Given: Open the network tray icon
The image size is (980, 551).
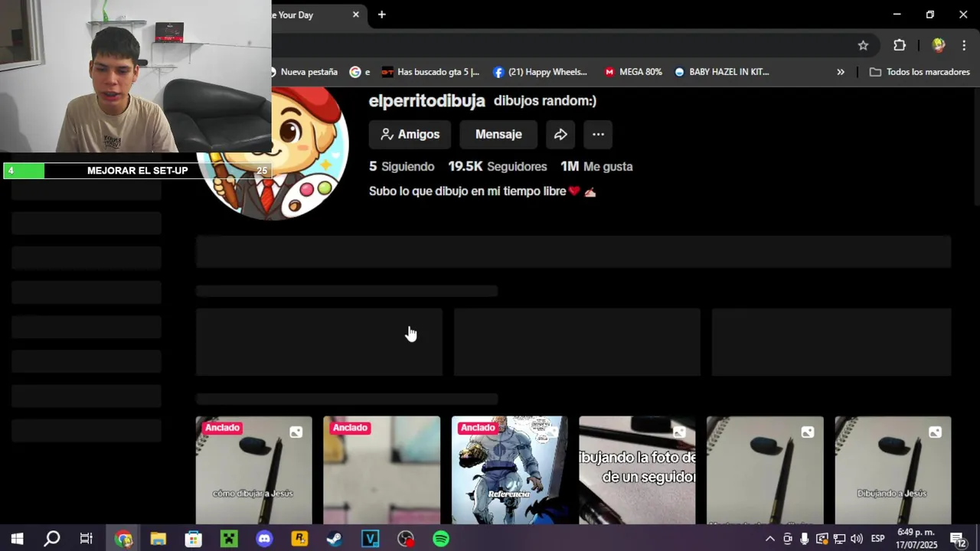Looking at the screenshot, I should pyautogui.click(x=839, y=539).
